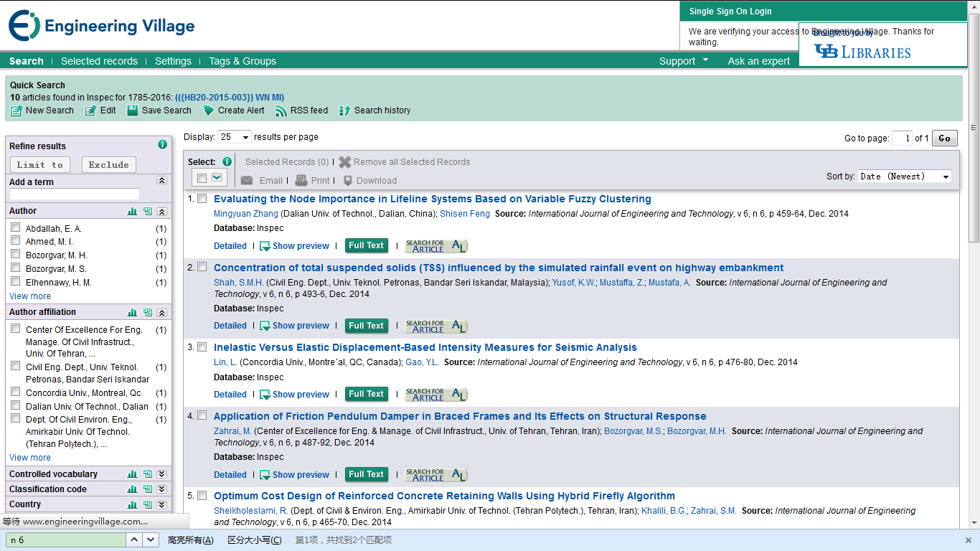Export the Author facet data
Image resolution: width=980 pixels, height=551 pixels.
[147, 212]
